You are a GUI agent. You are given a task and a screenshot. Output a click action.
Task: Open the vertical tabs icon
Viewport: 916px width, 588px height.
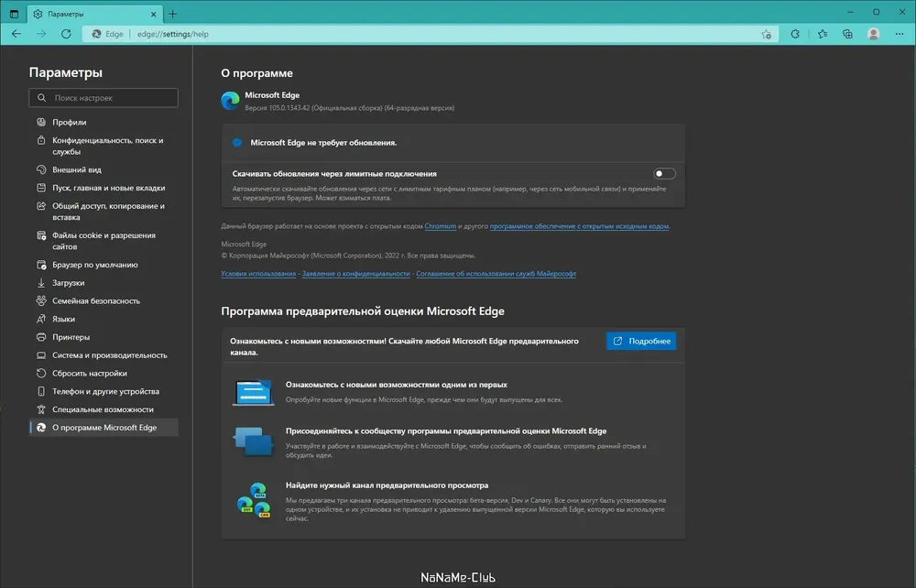click(14, 14)
